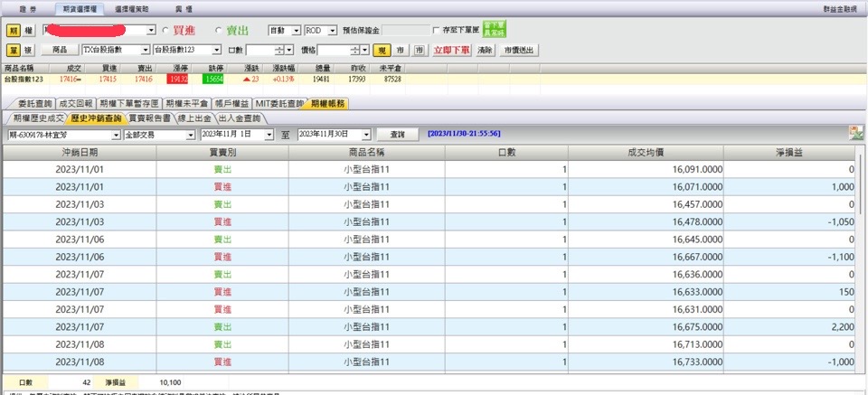The height and width of the screenshot is (395, 868).
Task: Open the start date 2023年11月1日 picker
Action: [x=269, y=135]
